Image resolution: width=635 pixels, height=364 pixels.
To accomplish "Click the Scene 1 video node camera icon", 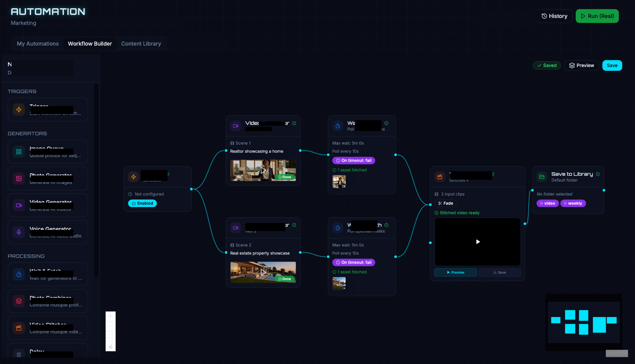I will pos(235,126).
